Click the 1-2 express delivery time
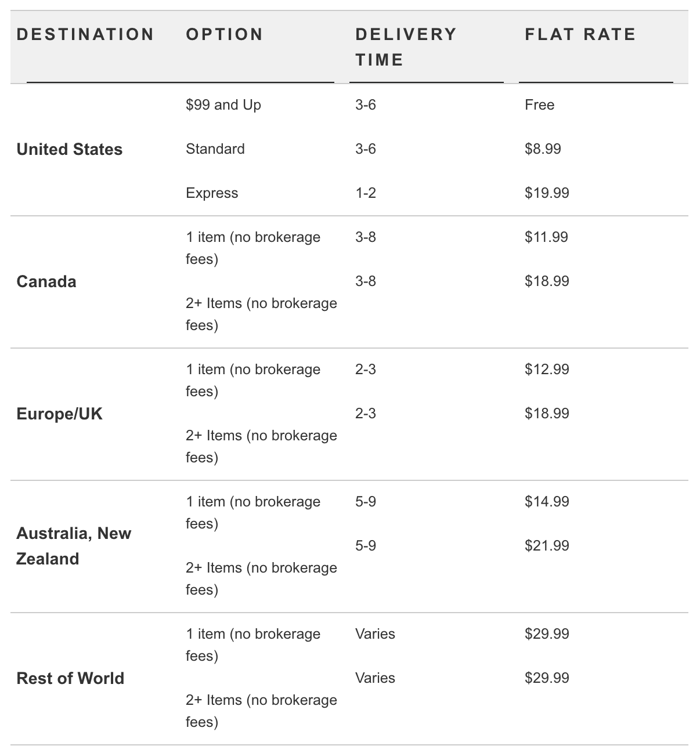This screenshot has width=700, height=753. click(x=366, y=193)
